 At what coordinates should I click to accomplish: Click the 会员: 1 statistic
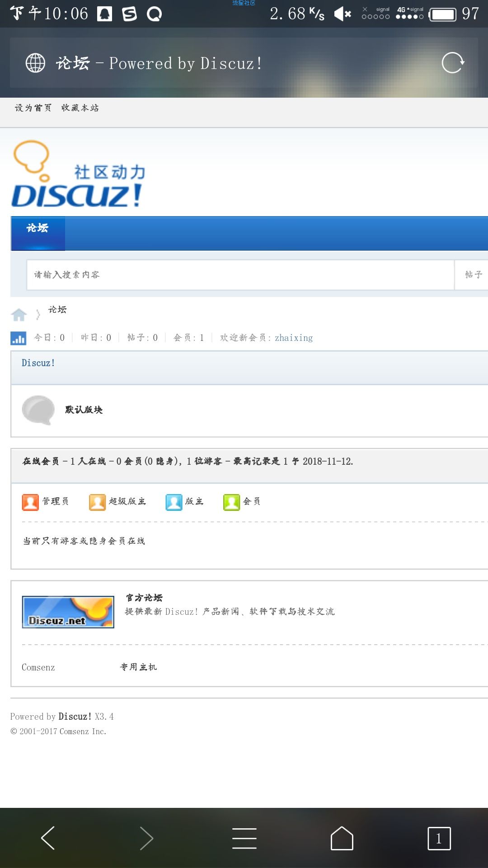(189, 338)
